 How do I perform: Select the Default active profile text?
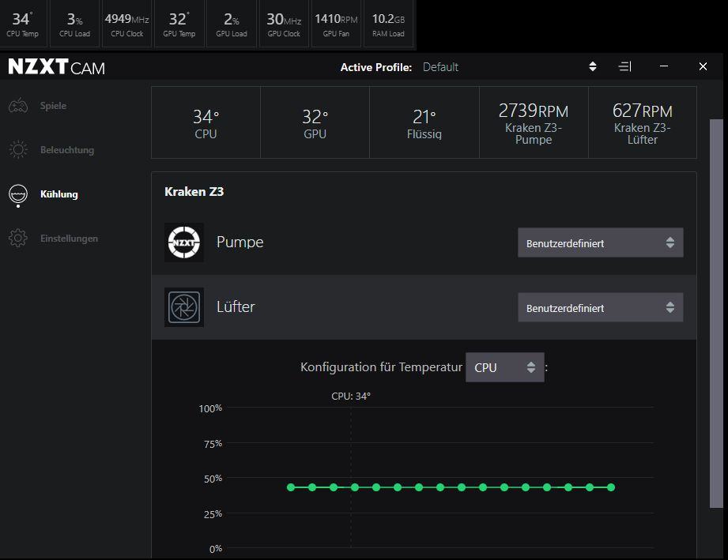[x=440, y=67]
